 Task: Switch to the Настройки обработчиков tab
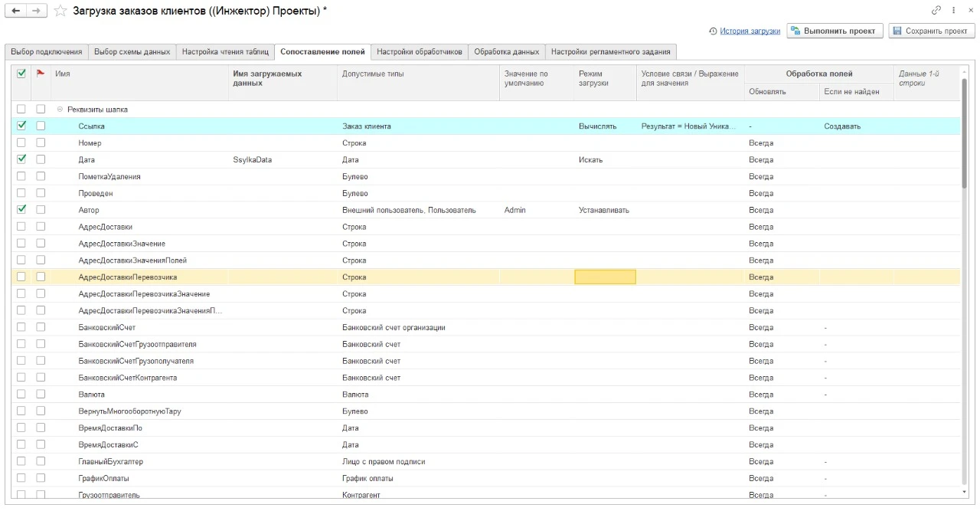420,52
